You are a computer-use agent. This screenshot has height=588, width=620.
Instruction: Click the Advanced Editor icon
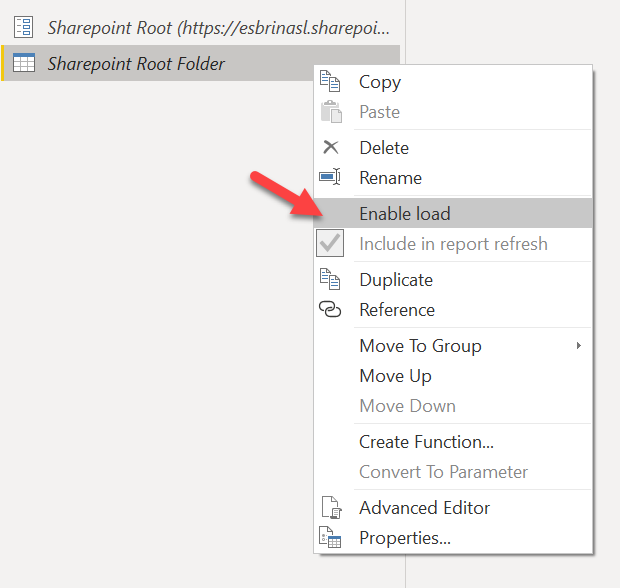(x=331, y=508)
